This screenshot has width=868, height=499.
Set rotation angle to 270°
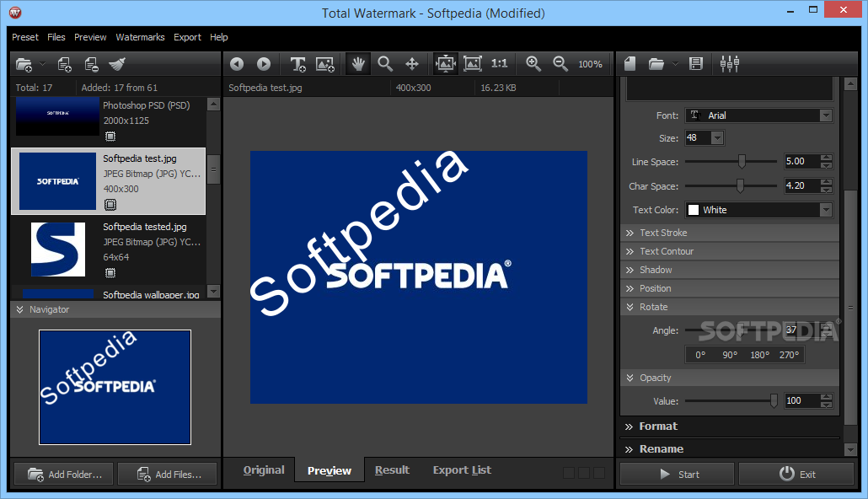click(789, 355)
